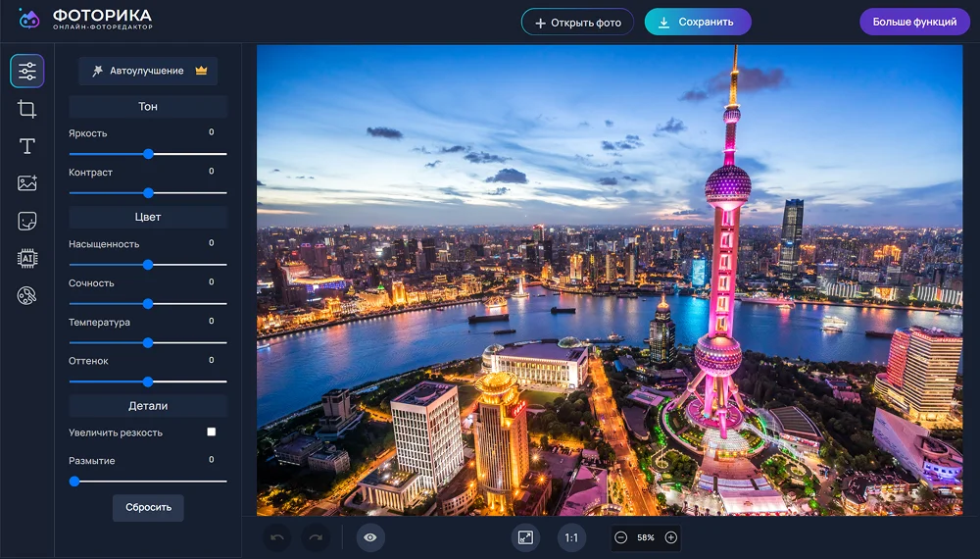Click the Сочность slider handle

click(148, 304)
